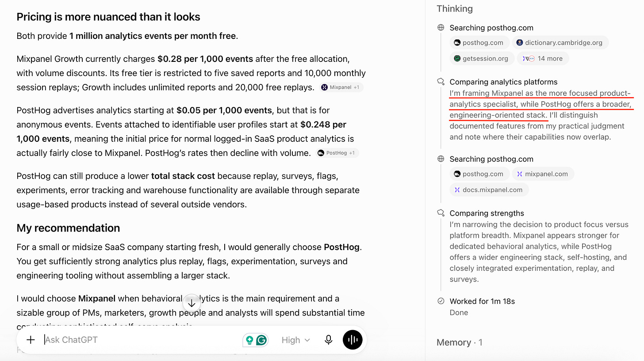Open the dictionary.cambridge.org source chip
The width and height of the screenshot is (644, 361).
(x=560, y=42)
